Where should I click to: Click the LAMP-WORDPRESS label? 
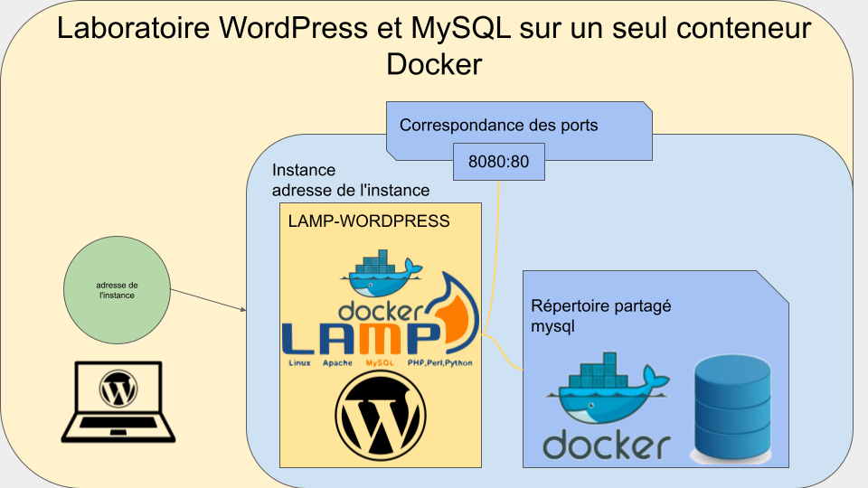coord(369,221)
